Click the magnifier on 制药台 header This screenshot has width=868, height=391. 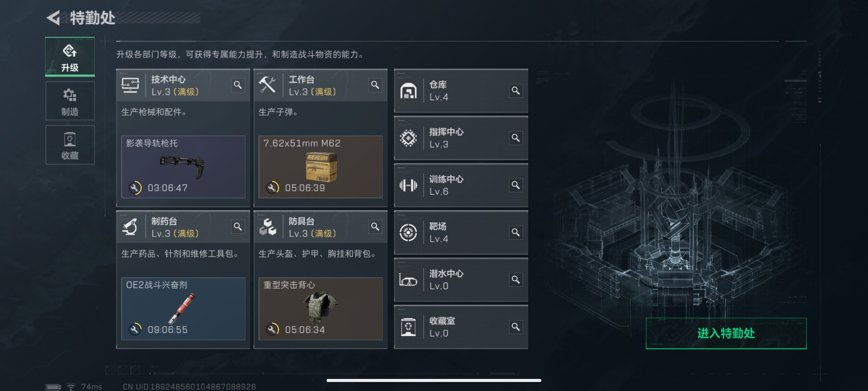click(x=237, y=227)
